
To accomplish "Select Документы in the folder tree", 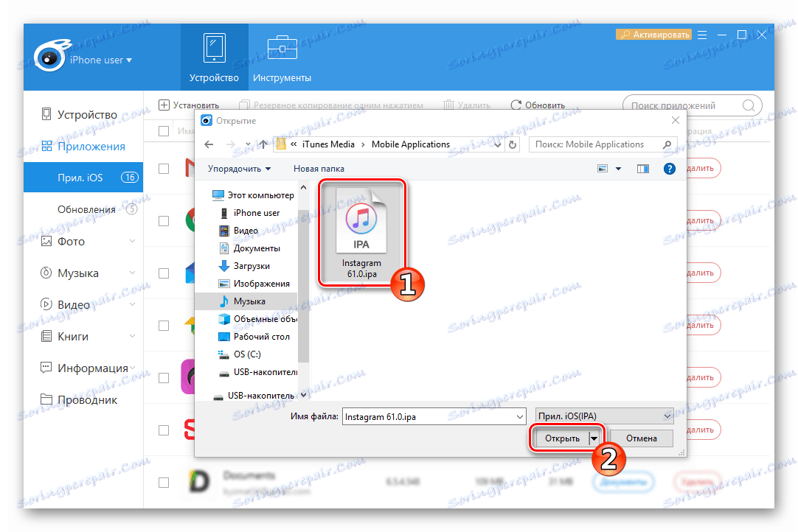I will click(x=250, y=248).
